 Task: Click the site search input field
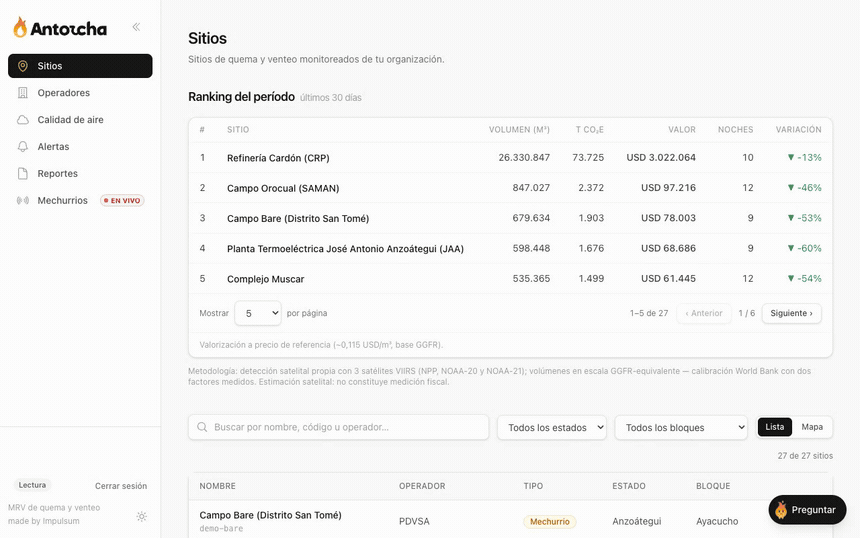tap(338, 427)
